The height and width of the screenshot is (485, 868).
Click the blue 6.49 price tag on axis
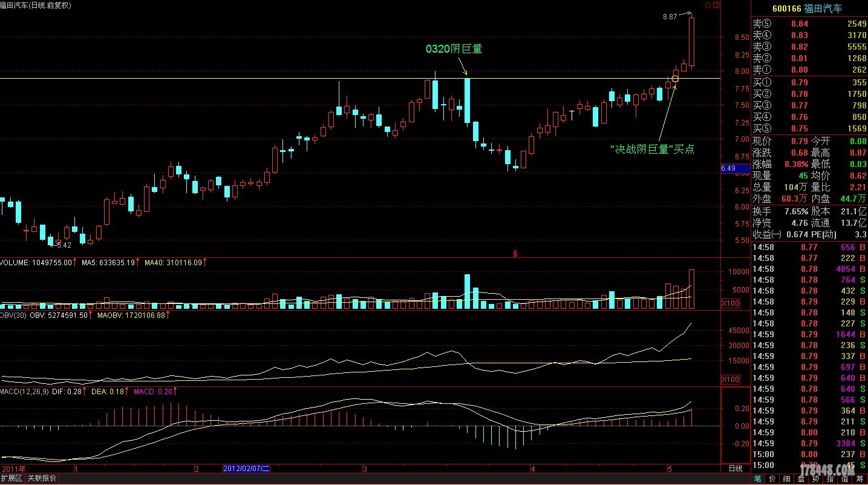point(728,168)
